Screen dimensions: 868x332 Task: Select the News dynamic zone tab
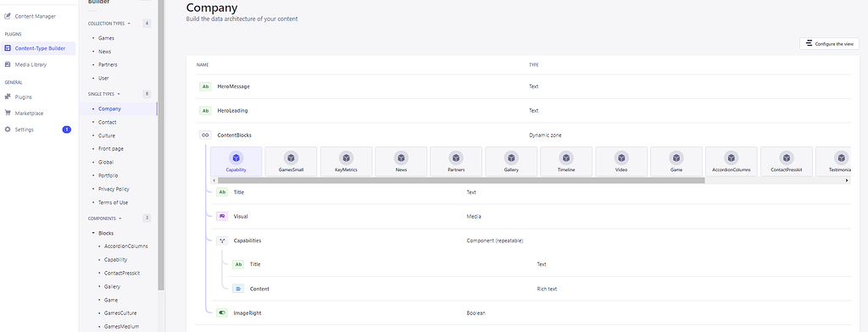(401, 162)
